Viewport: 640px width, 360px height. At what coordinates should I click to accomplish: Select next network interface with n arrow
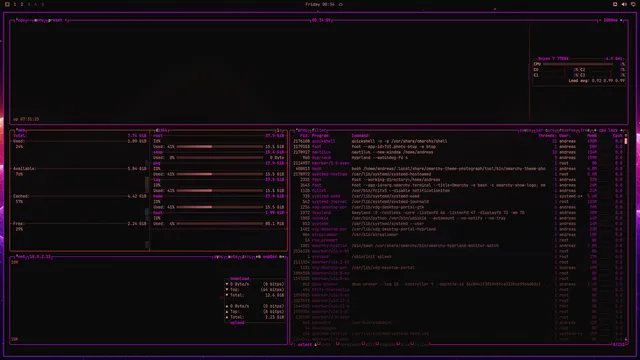click(x=281, y=257)
